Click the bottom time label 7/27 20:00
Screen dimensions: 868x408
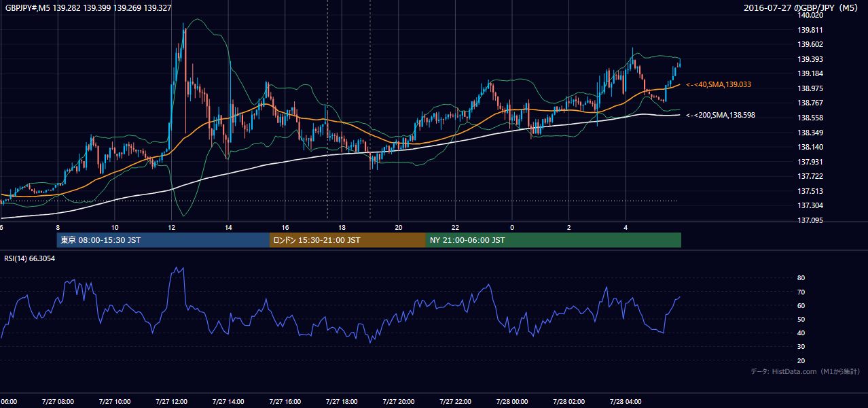tap(399, 402)
